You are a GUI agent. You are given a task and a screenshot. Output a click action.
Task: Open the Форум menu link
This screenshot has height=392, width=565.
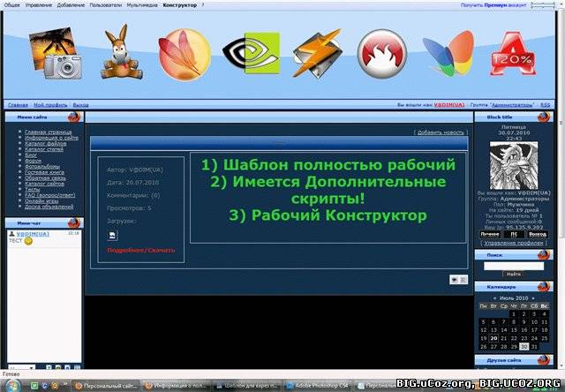point(33,161)
